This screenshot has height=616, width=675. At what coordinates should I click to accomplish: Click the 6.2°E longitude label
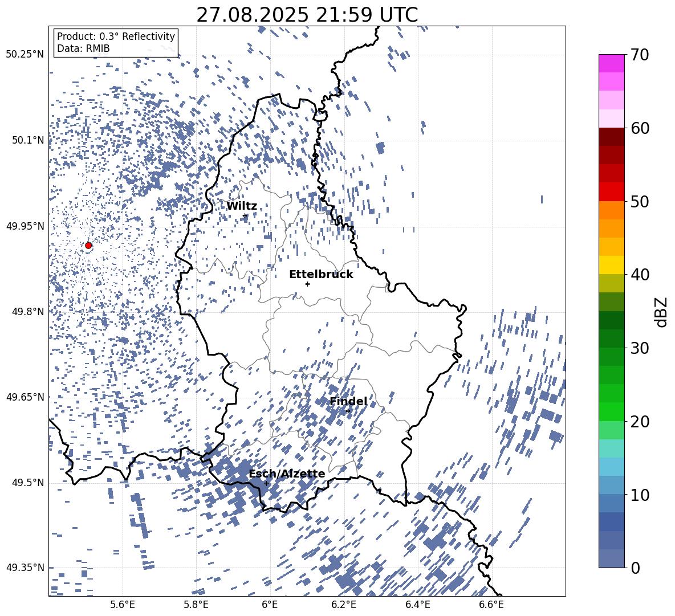click(x=344, y=605)
